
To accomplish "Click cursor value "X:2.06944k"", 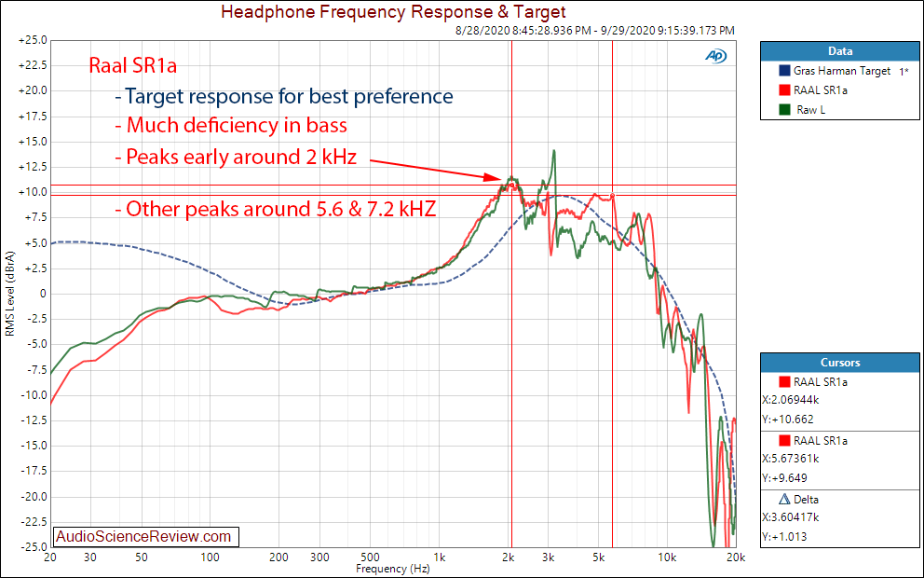I will 790,400.
